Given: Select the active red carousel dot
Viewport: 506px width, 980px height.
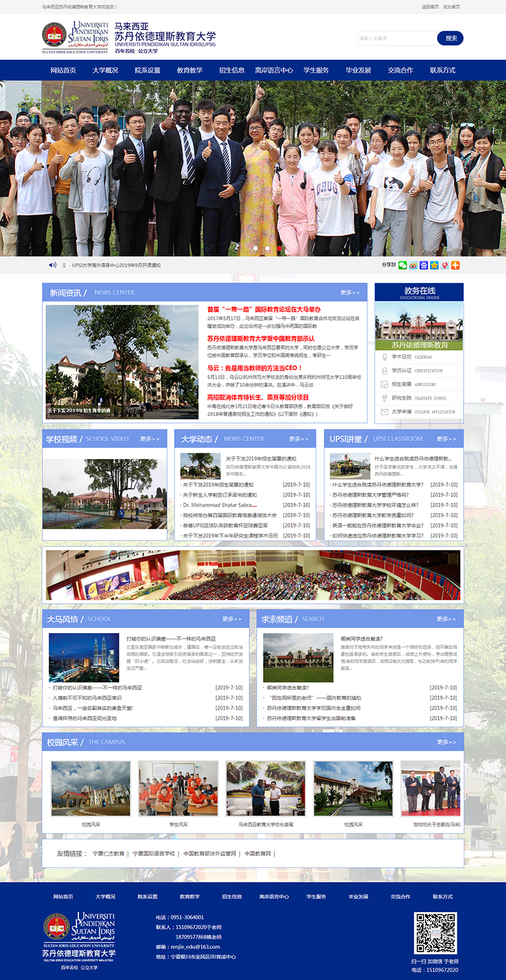Looking at the screenshot, I should (279, 249).
